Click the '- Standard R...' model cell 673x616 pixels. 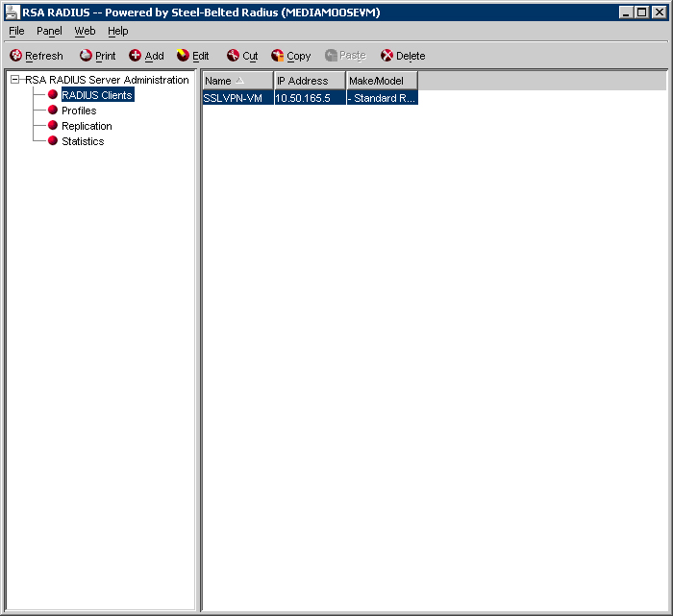(x=382, y=98)
